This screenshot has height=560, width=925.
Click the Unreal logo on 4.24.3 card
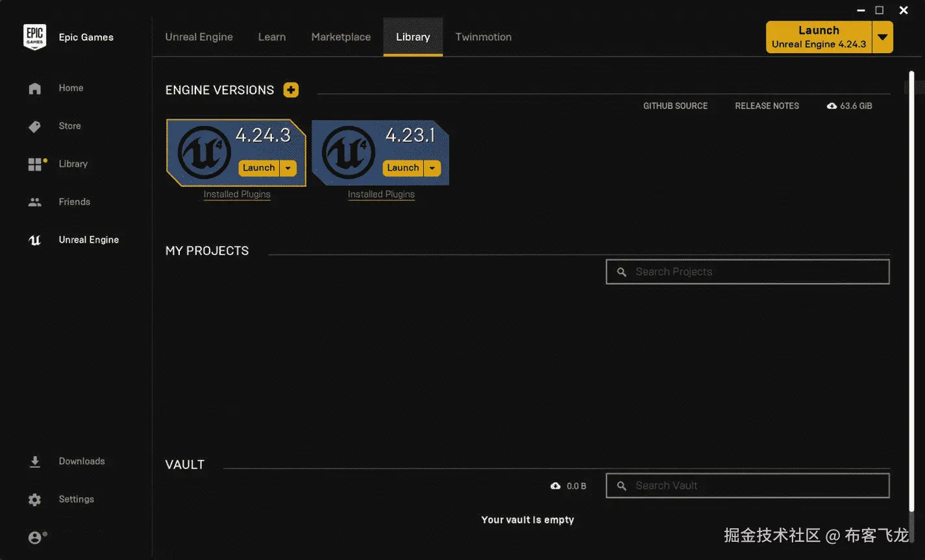click(203, 152)
